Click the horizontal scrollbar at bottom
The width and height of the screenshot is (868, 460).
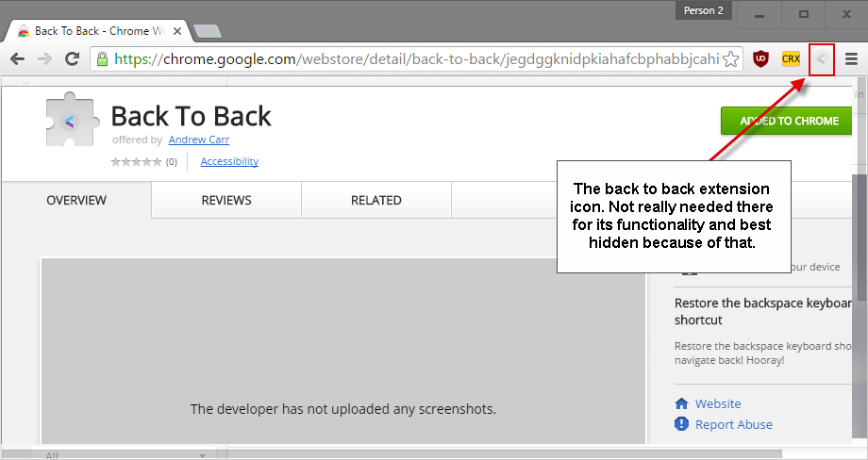coord(393,454)
